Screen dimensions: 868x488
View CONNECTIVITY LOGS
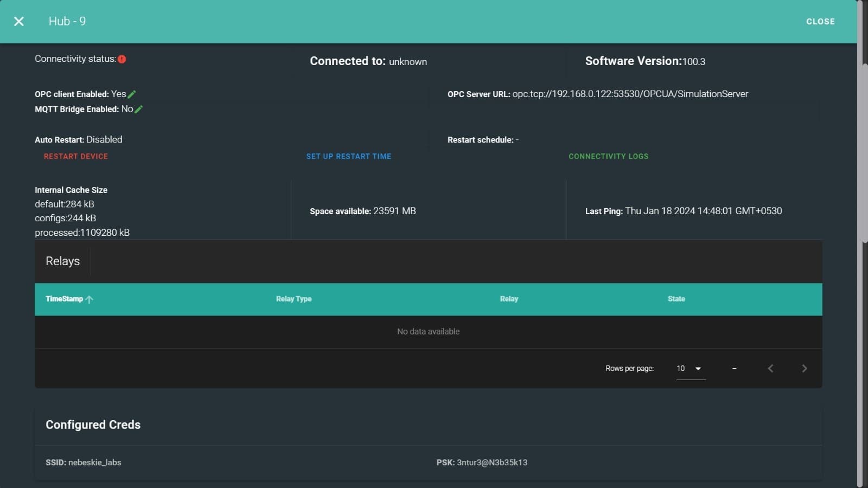pos(608,156)
